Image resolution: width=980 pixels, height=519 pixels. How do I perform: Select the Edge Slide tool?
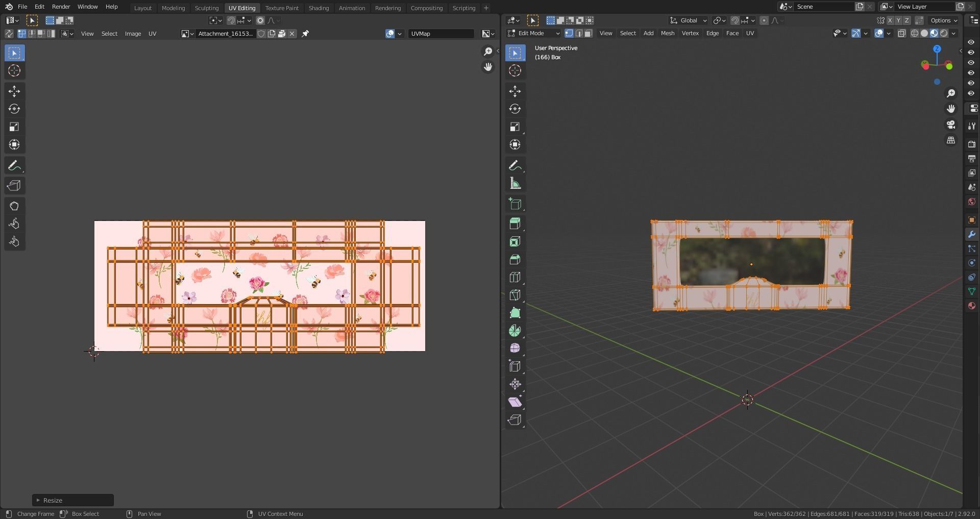(515, 366)
